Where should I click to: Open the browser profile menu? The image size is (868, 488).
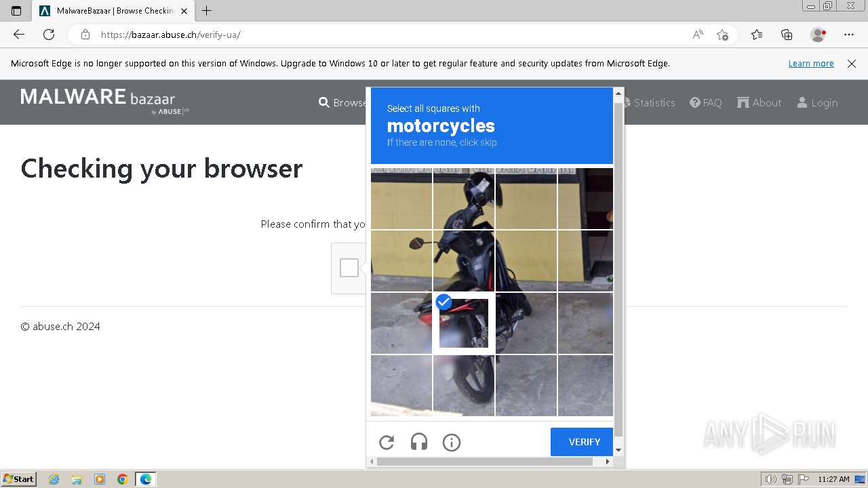pos(818,35)
